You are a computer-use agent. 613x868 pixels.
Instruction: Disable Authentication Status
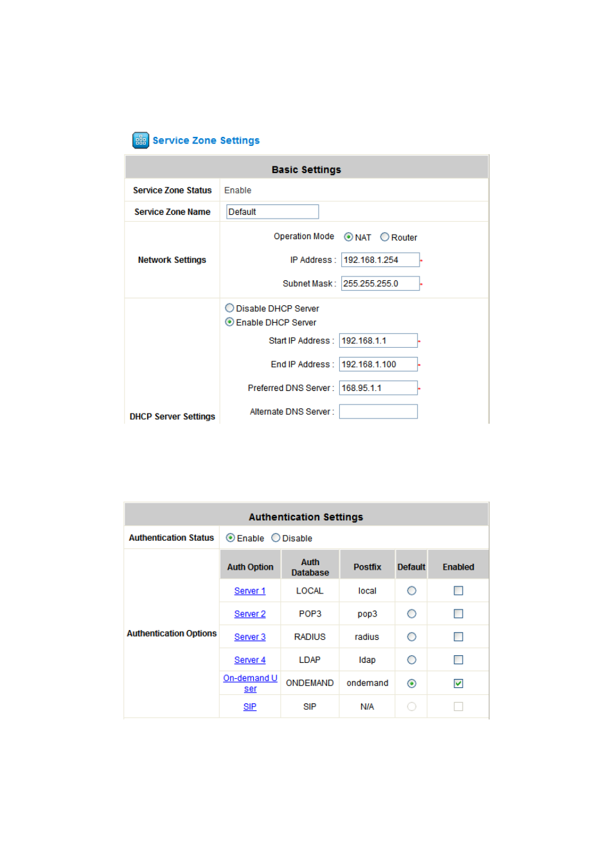(276, 538)
